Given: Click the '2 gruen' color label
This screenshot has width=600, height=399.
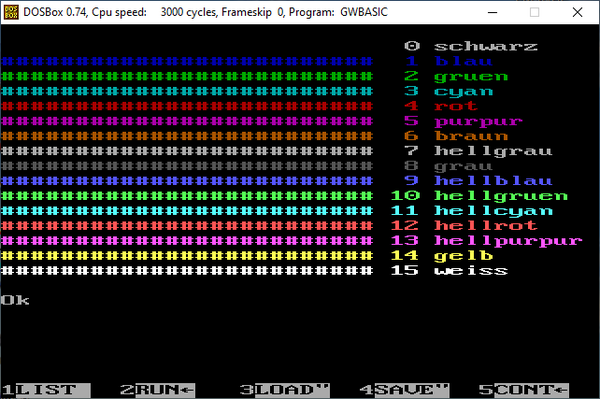Looking at the screenshot, I should [456, 76].
